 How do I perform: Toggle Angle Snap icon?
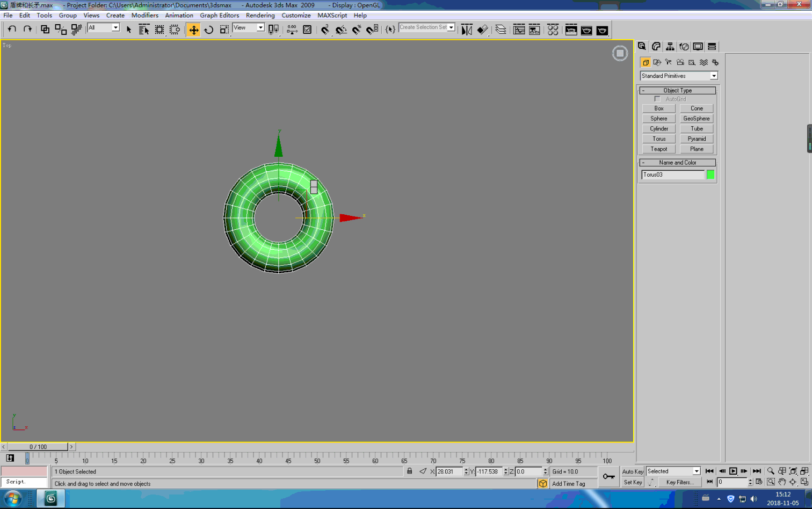(x=341, y=30)
